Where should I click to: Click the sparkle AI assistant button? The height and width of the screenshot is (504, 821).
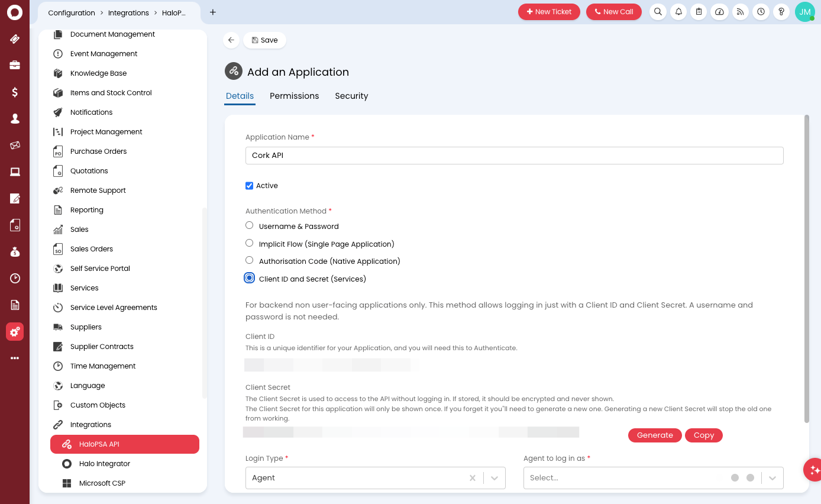point(814,470)
